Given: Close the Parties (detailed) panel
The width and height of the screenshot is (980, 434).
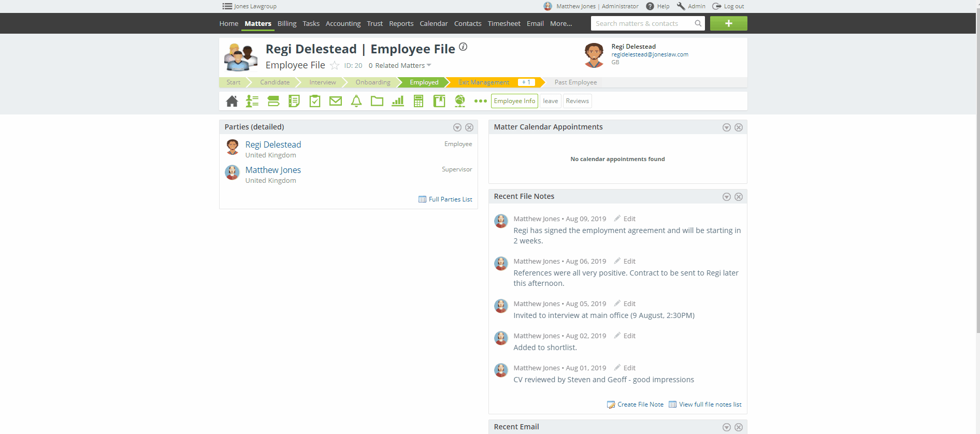Looking at the screenshot, I should point(469,127).
